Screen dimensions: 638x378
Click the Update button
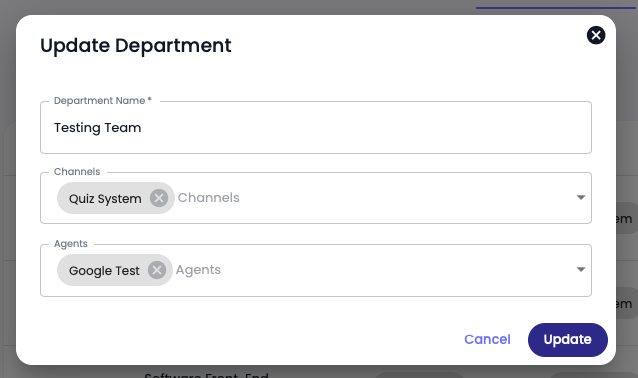[568, 340]
